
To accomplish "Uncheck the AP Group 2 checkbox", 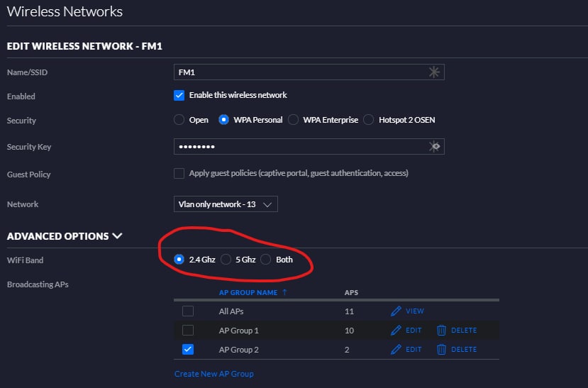I will click(x=188, y=350).
